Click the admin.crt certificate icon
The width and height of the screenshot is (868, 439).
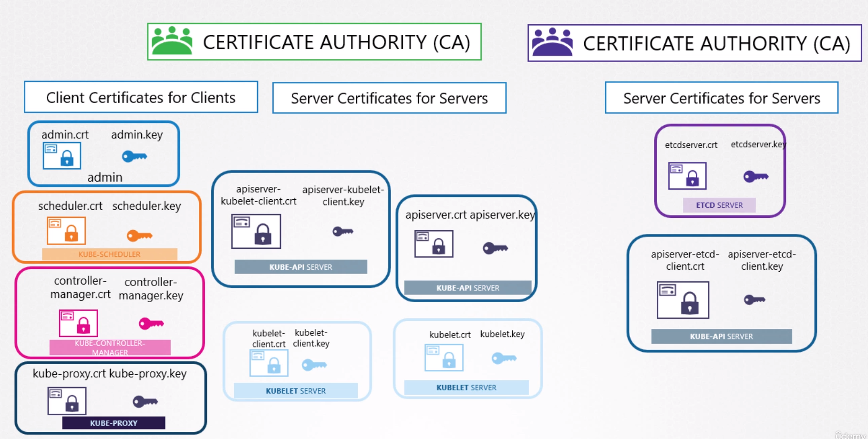pyautogui.click(x=62, y=155)
